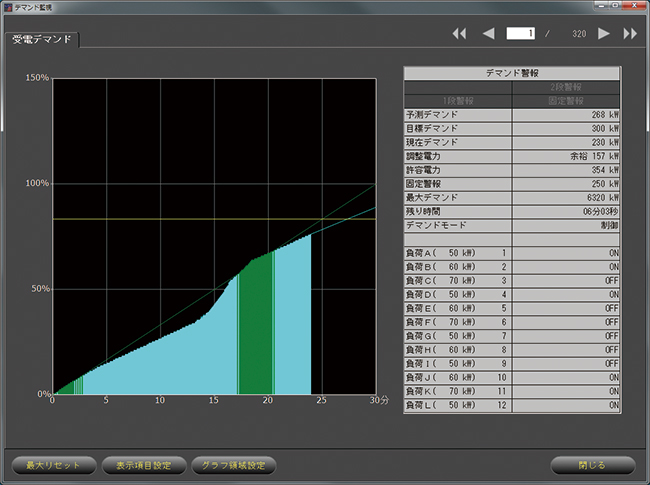The width and height of the screenshot is (650, 485).
Task: Click the デマンド警報 table header
Action: tap(512, 73)
